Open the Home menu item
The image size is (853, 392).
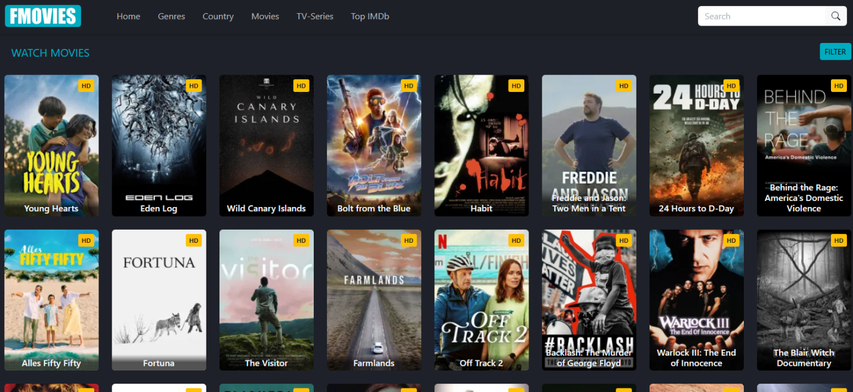click(x=128, y=16)
